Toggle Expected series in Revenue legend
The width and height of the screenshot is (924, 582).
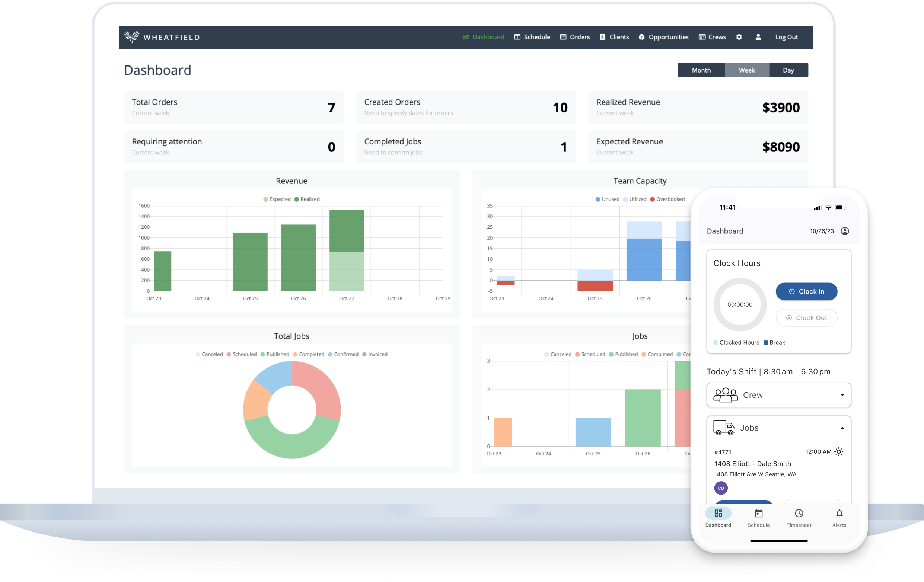pos(277,199)
